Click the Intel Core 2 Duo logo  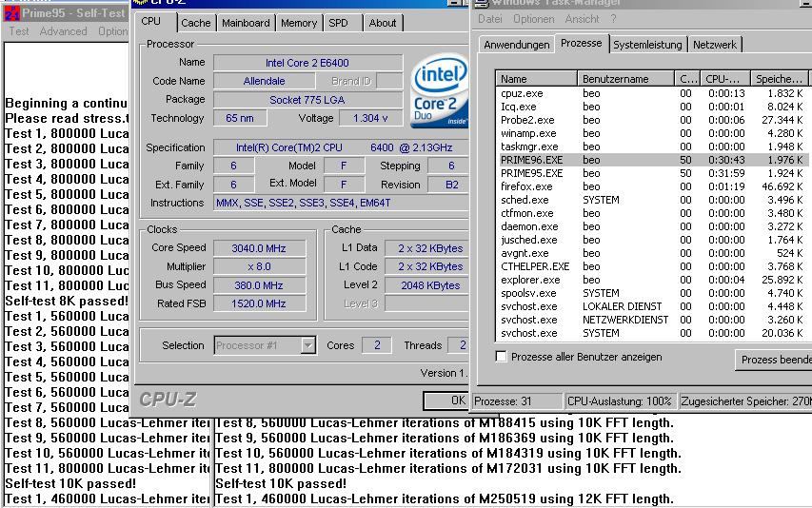point(440,90)
